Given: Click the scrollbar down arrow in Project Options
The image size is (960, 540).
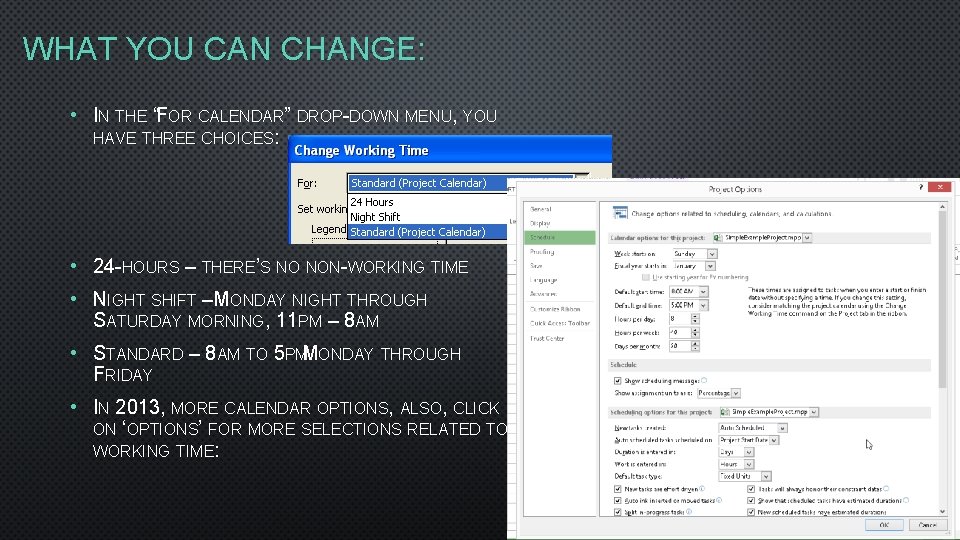Looking at the screenshot, I should (942, 511).
